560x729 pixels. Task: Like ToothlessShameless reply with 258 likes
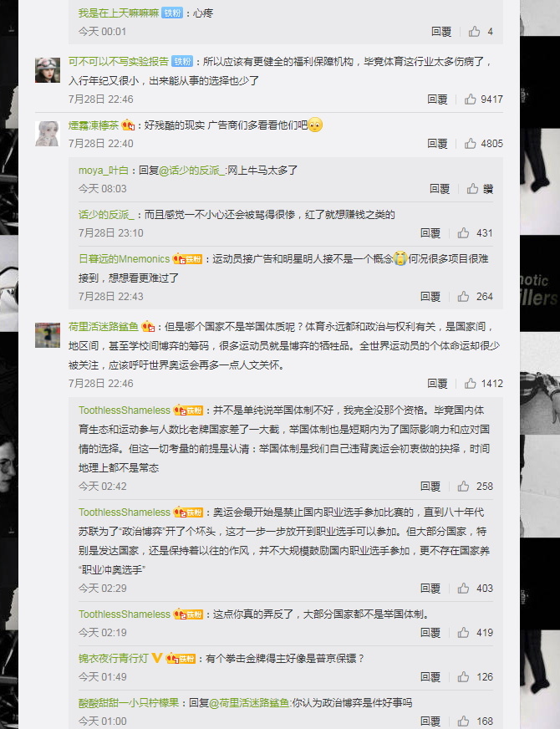(463, 487)
